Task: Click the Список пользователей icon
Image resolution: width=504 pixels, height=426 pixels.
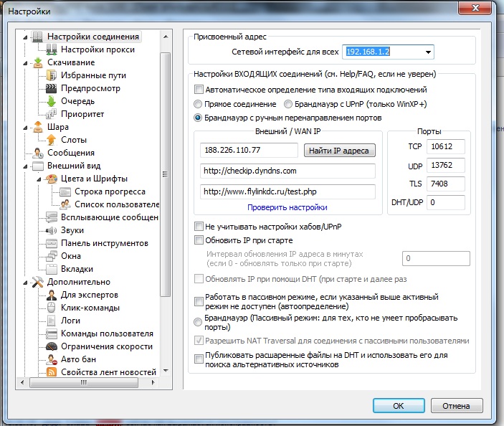Action: point(65,204)
